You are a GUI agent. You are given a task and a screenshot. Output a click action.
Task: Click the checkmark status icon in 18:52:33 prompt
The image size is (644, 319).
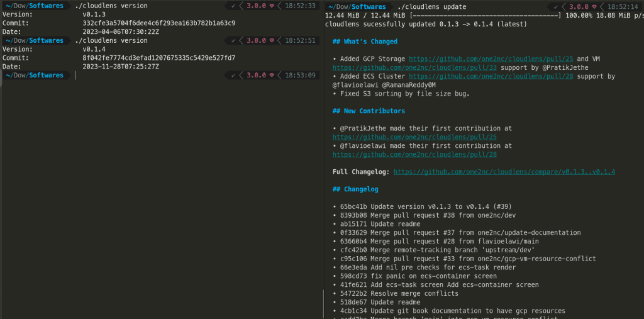(233, 6)
